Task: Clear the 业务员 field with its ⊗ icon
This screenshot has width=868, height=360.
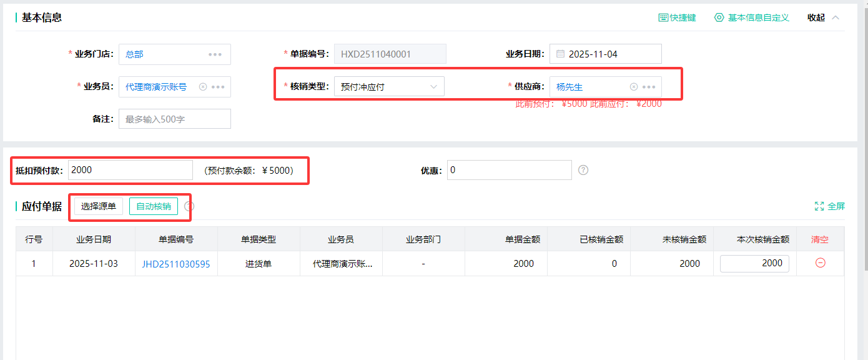Action: click(x=202, y=86)
